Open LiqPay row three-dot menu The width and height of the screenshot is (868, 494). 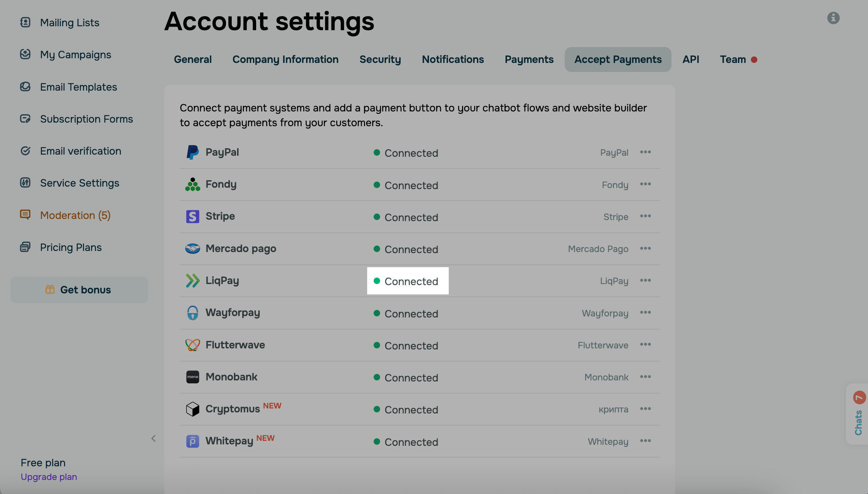click(x=645, y=280)
